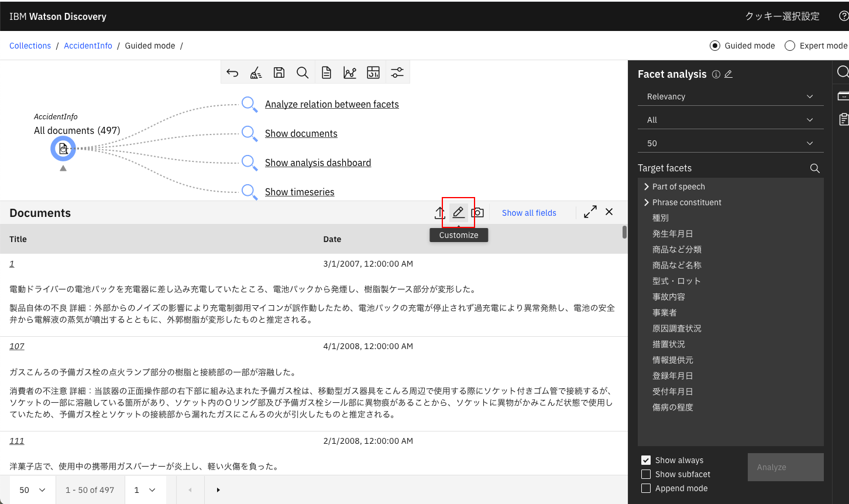Open the page number 1 dropdown
The image size is (849, 504).
(x=145, y=490)
